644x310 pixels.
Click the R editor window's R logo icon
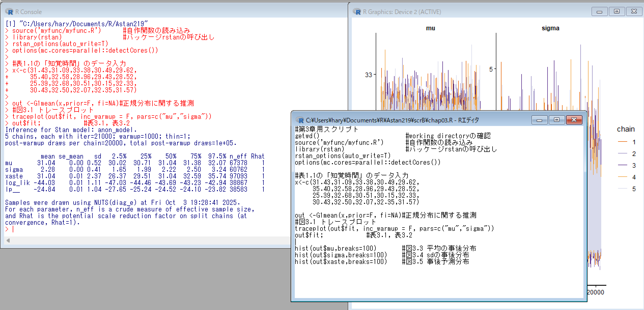point(300,120)
